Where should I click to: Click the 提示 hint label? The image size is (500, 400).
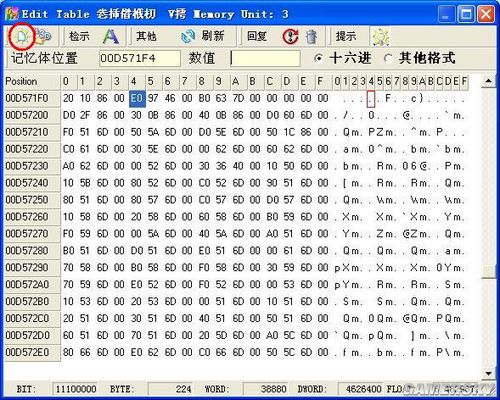346,36
